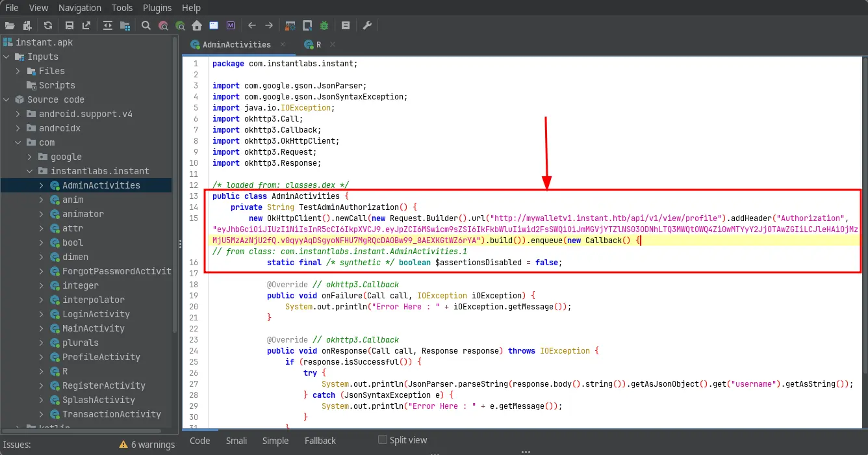
Task: Open the File menu
Action: pos(12,8)
